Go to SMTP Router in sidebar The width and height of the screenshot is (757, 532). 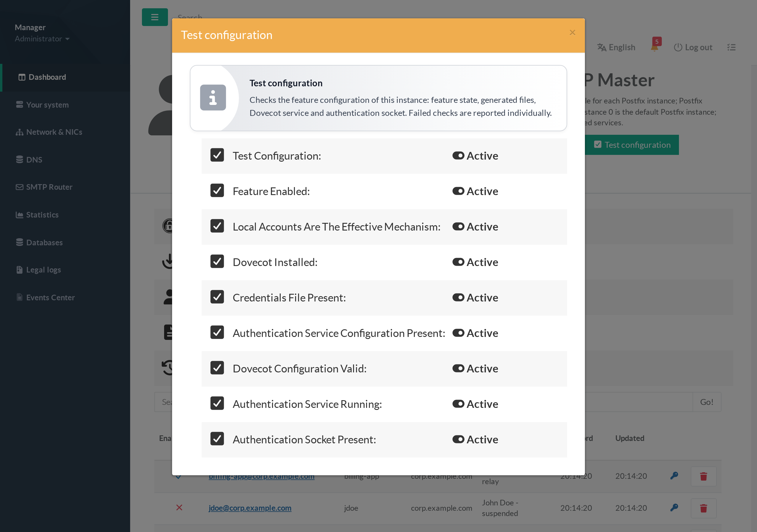click(x=44, y=187)
